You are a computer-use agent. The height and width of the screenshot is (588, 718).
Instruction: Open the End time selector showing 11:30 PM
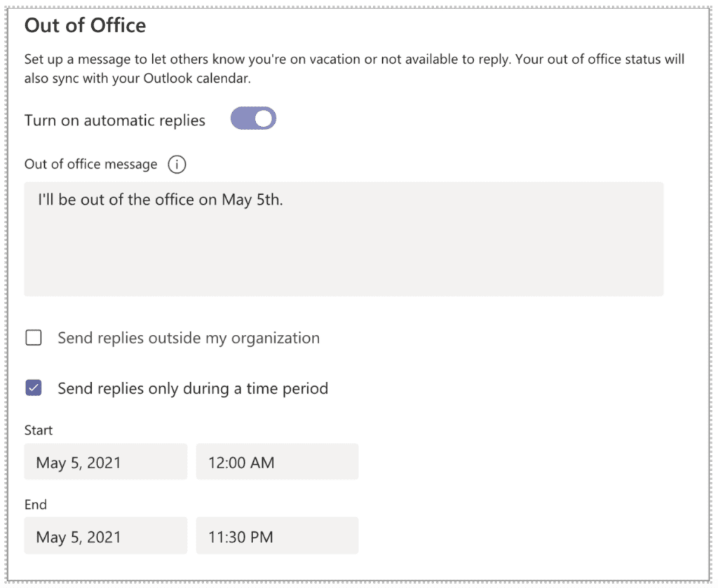(277, 535)
